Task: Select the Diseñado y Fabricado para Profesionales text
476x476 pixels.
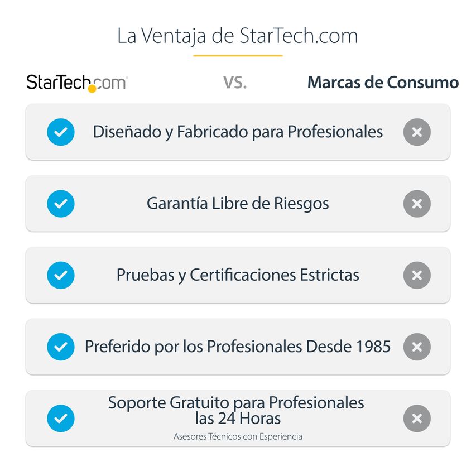Action: pyautogui.click(x=238, y=132)
